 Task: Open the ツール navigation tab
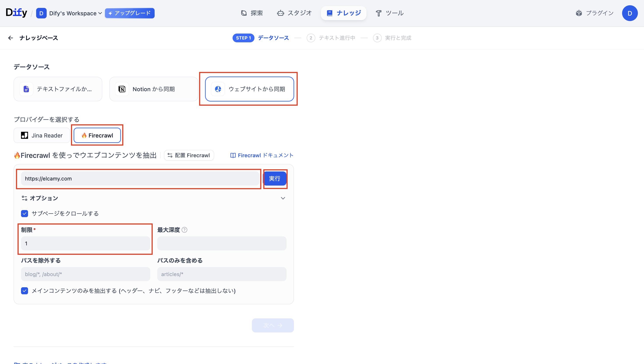click(390, 13)
